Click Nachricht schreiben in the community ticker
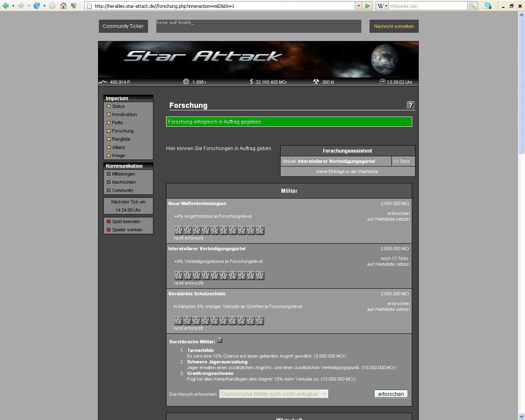 [394, 26]
